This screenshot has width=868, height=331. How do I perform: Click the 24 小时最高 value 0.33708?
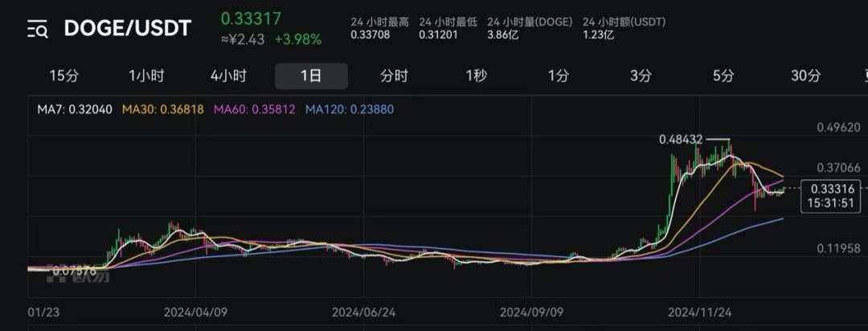(371, 35)
